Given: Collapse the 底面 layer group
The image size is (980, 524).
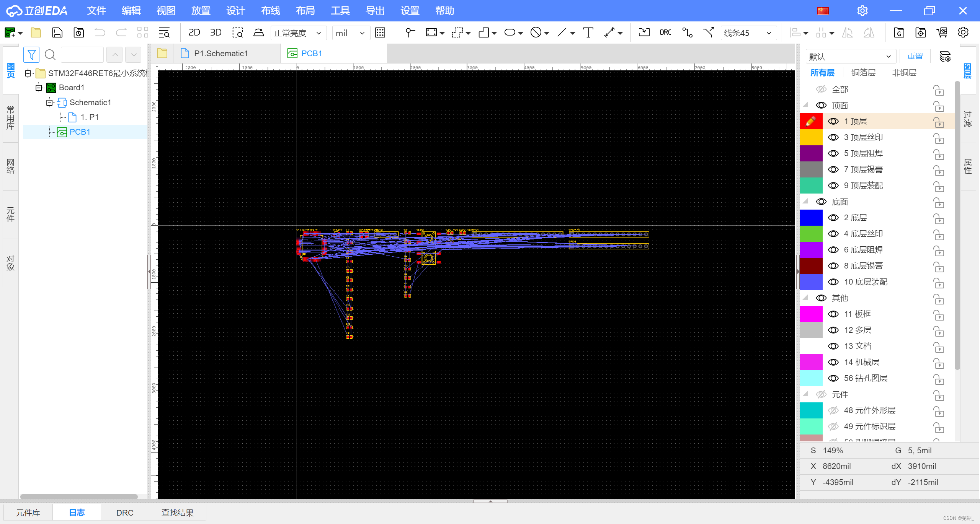Looking at the screenshot, I should click(x=805, y=201).
